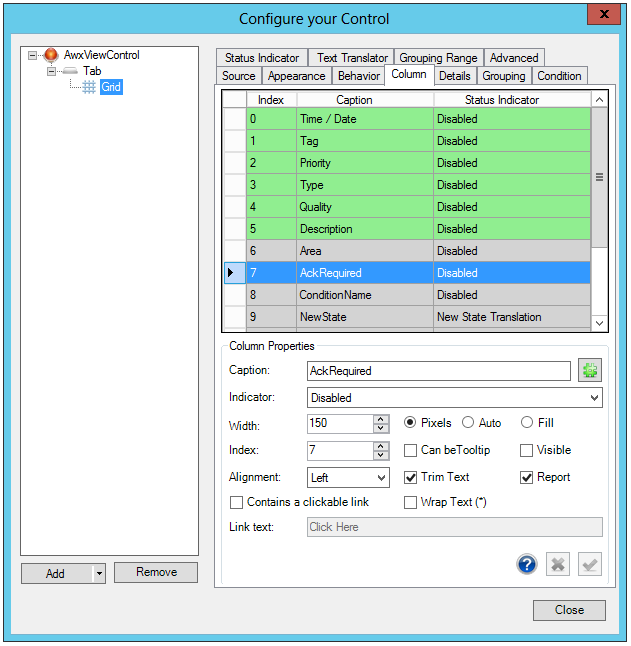Click the blue help question mark icon
The width and height of the screenshot is (631, 646).
coord(527,564)
